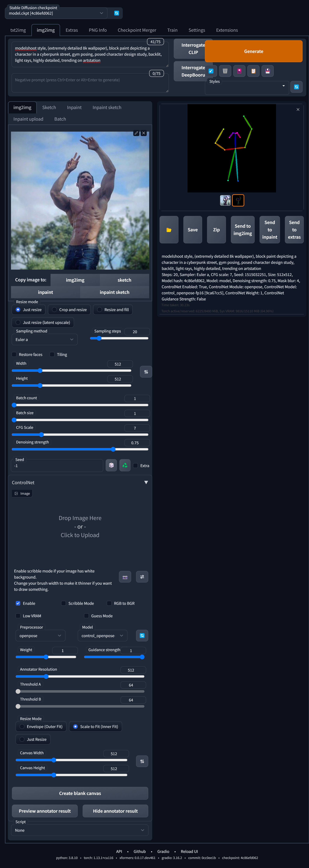
Task: Click Create blank canvas button
Action: (80, 793)
